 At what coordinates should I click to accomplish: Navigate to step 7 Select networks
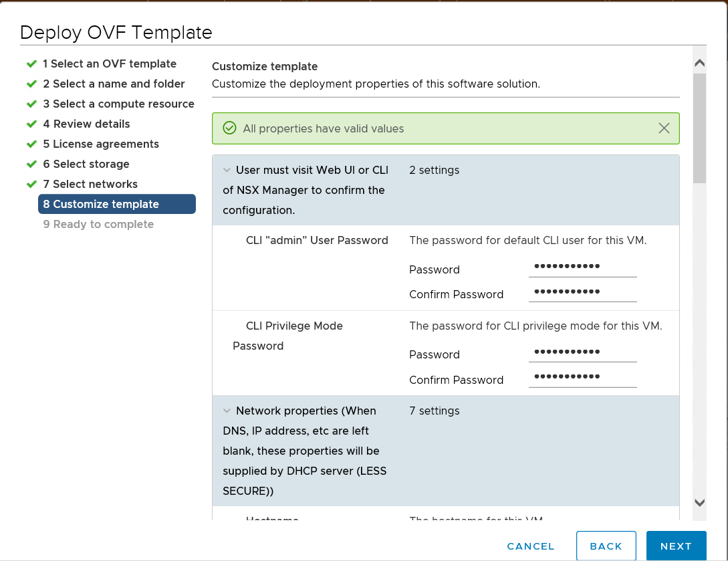click(x=90, y=185)
